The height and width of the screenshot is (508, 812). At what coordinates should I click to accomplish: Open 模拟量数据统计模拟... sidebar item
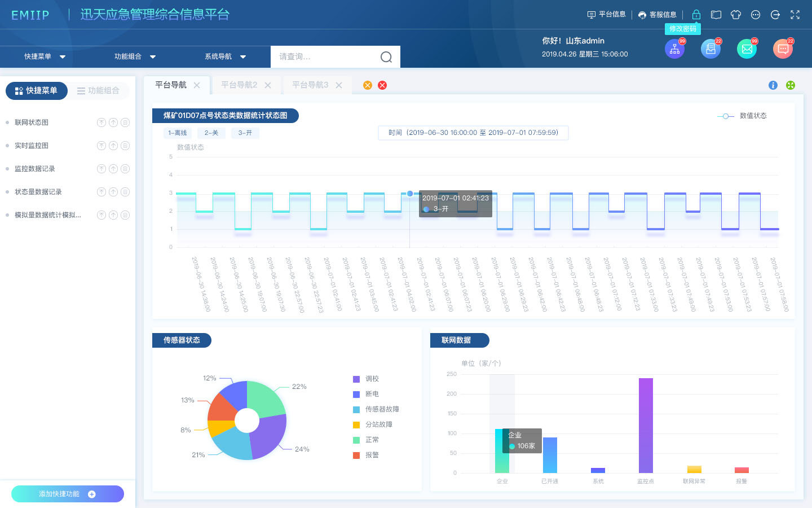48,215
